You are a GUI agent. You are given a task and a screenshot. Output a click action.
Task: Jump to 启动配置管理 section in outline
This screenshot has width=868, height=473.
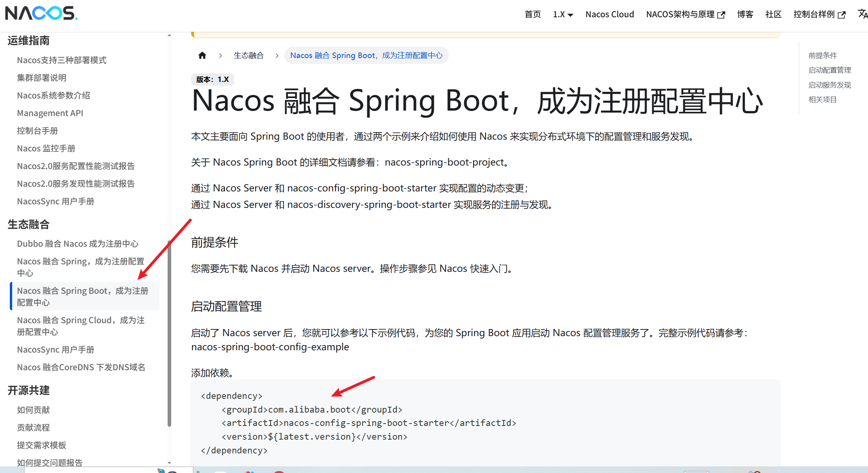tap(830, 70)
